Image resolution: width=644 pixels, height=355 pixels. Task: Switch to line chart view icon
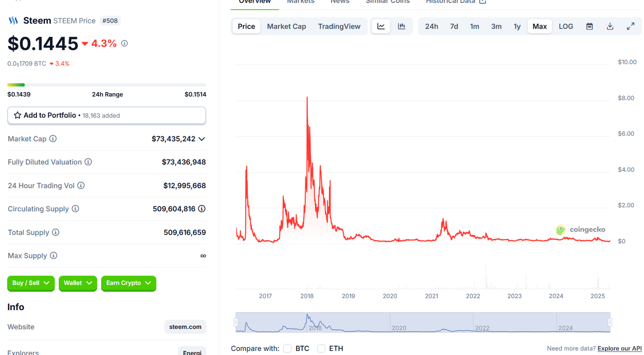click(x=381, y=26)
